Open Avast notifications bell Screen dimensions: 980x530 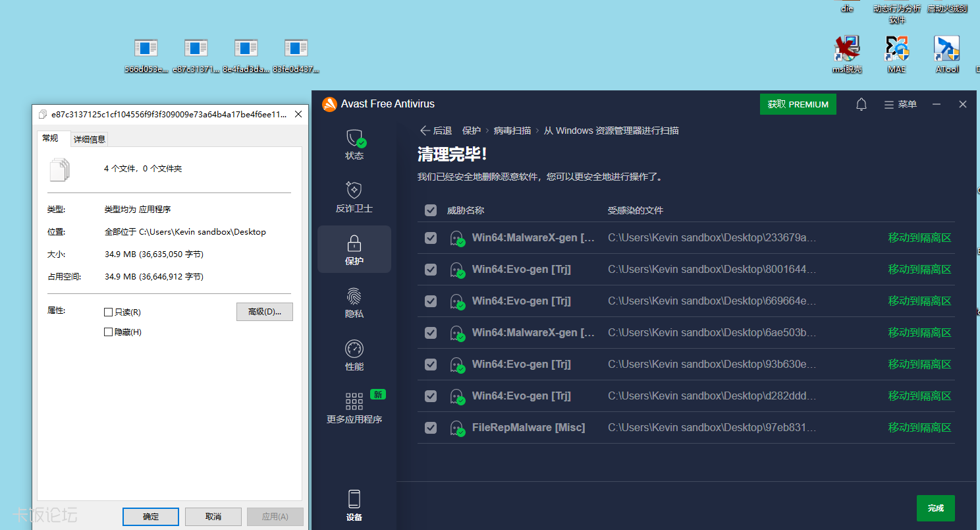[x=861, y=104]
